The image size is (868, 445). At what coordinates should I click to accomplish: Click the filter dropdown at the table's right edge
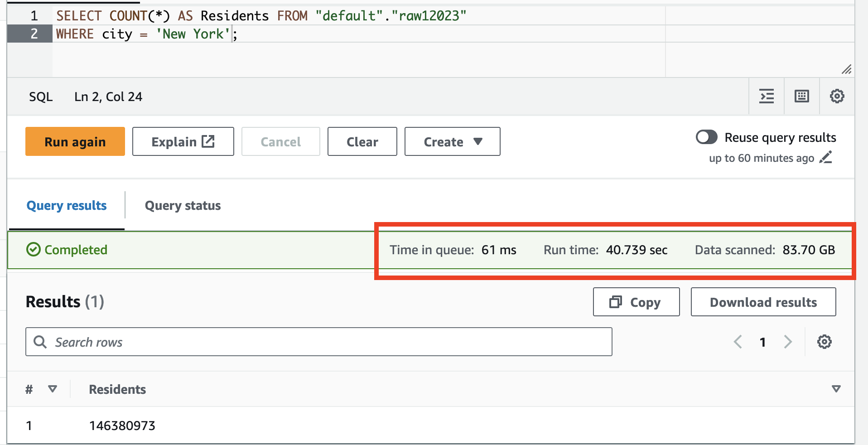(x=836, y=389)
